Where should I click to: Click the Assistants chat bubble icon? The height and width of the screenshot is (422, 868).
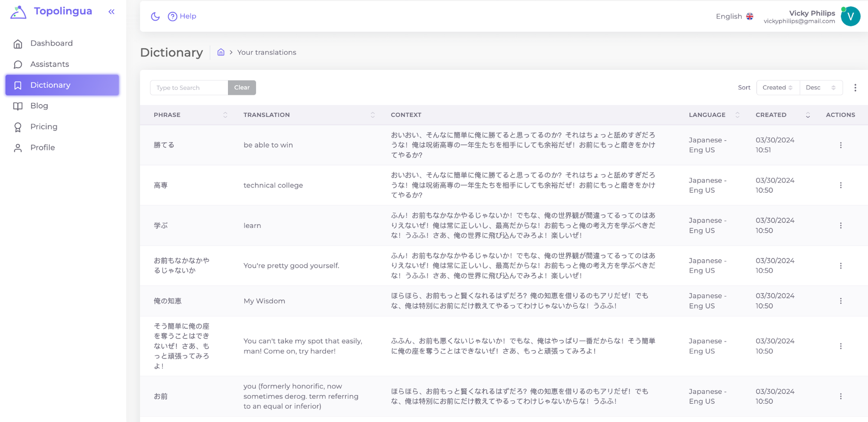click(18, 65)
